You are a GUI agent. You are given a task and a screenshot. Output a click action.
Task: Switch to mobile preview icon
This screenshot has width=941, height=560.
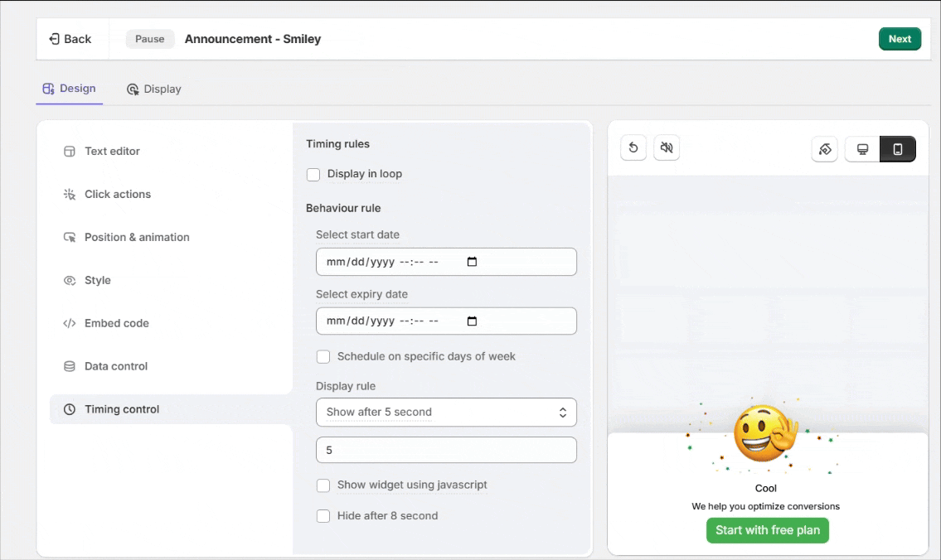coord(897,149)
